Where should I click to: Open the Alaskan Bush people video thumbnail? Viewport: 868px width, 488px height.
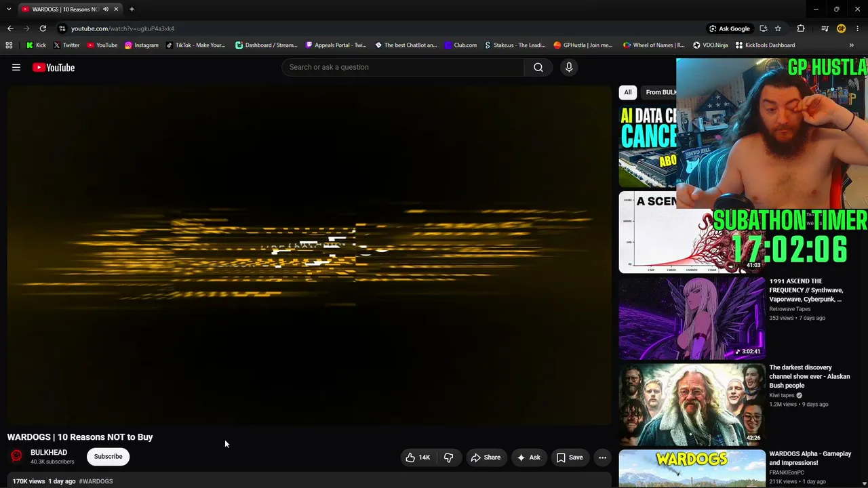point(692,405)
